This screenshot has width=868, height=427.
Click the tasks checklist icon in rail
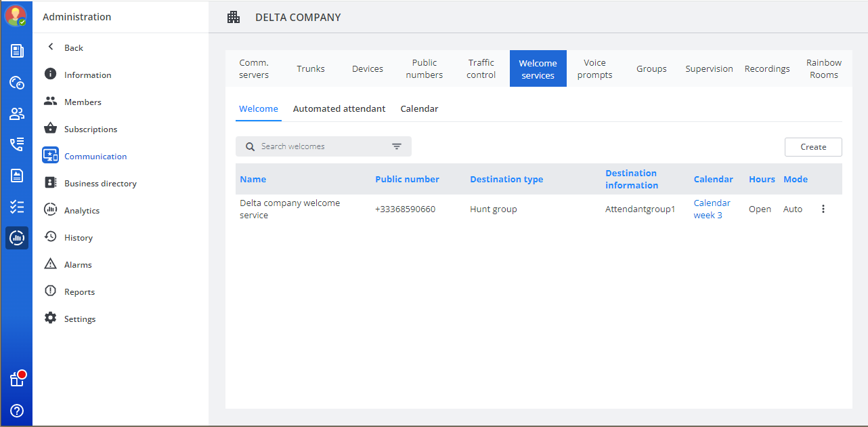tap(17, 207)
